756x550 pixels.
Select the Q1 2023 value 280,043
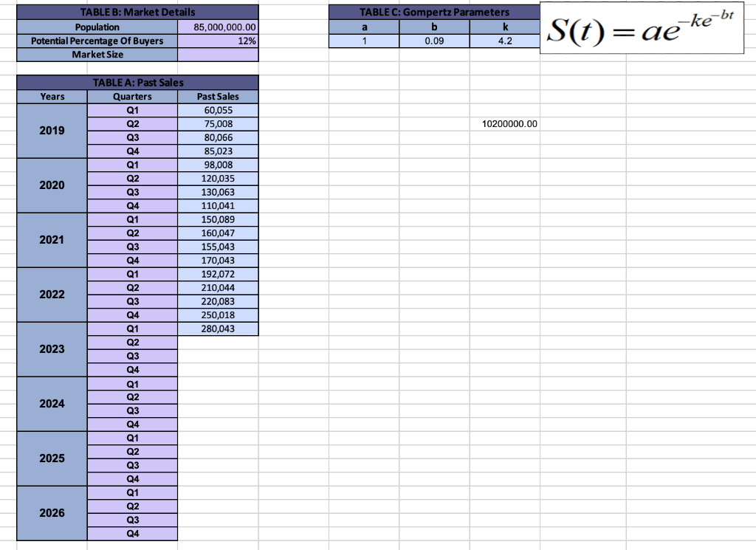click(217, 328)
